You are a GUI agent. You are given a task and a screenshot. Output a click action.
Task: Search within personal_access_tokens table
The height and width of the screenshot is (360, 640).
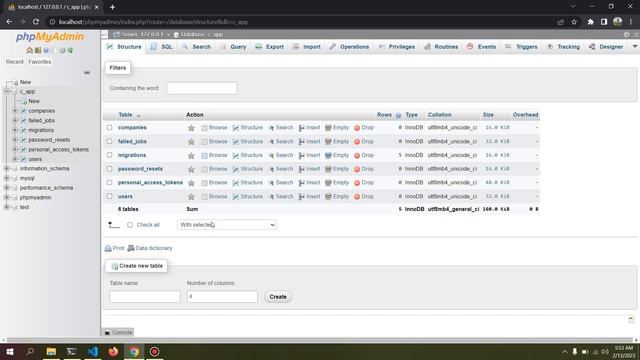point(281,182)
